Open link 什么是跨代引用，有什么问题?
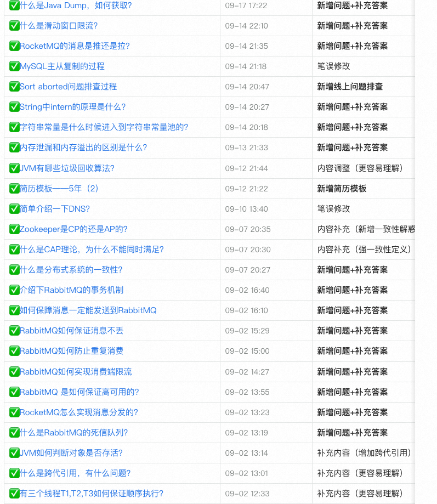 (x=75, y=473)
